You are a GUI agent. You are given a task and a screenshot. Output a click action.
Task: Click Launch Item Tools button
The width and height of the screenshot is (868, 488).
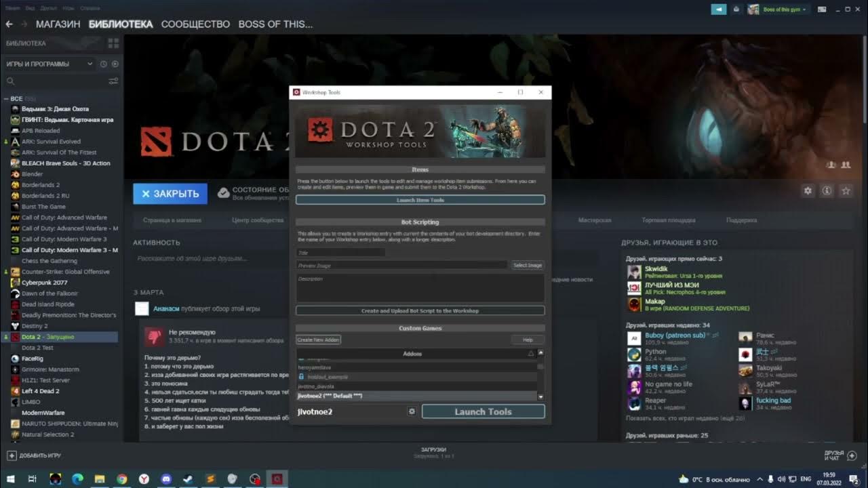click(x=420, y=200)
